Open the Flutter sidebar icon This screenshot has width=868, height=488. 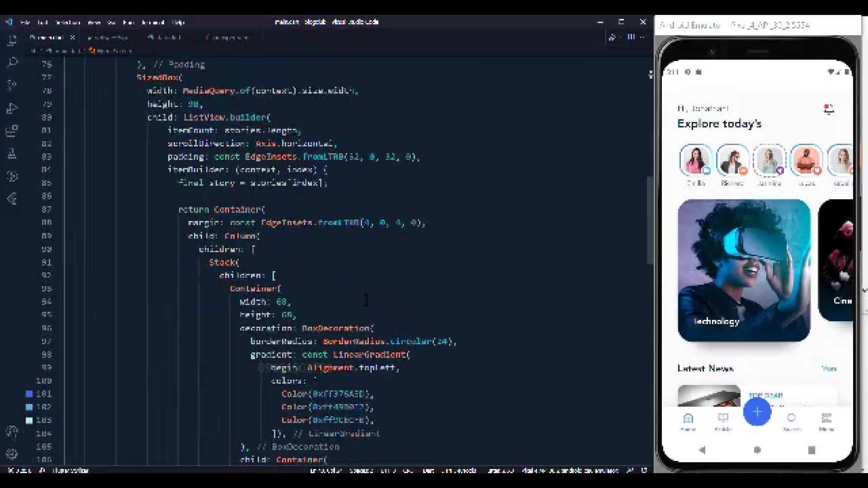coord(12,199)
